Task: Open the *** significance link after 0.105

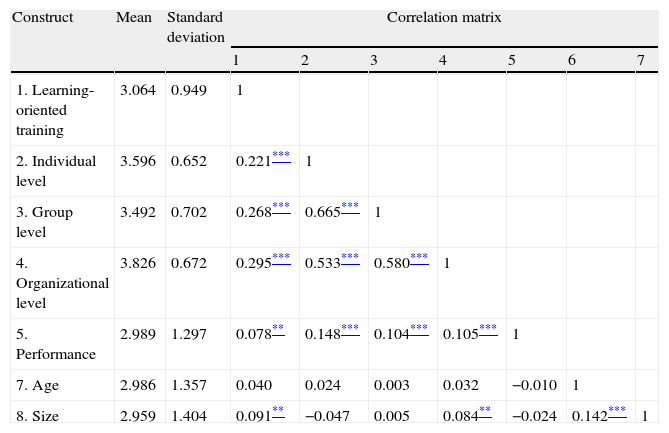Action: [488, 327]
